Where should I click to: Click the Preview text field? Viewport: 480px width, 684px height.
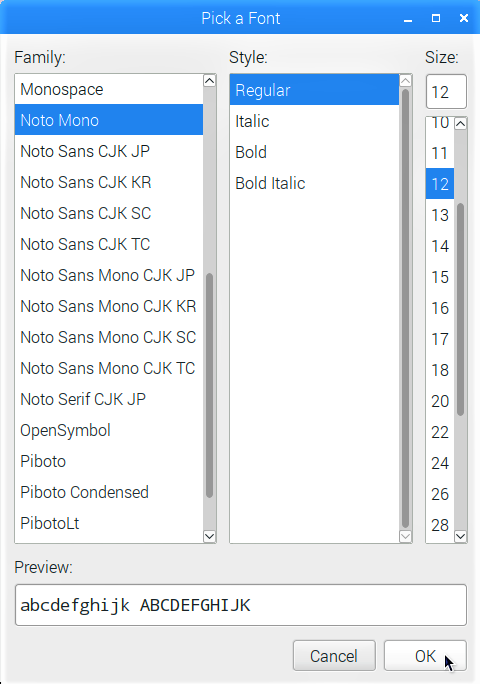(x=240, y=605)
